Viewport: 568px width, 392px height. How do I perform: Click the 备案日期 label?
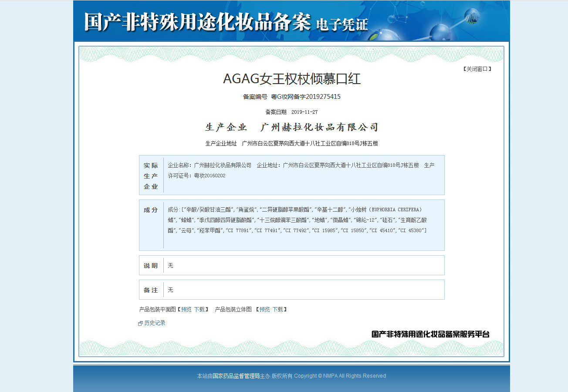(x=276, y=112)
